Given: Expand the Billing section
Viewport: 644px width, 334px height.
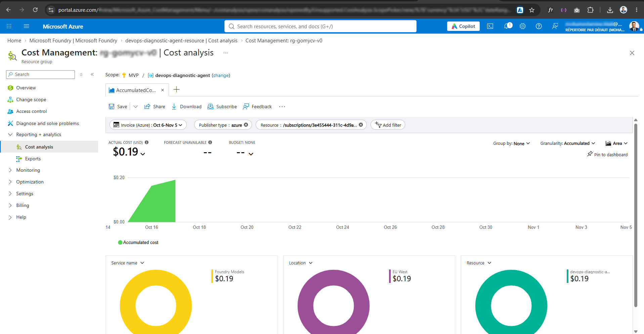Looking at the screenshot, I should [23, 205].
